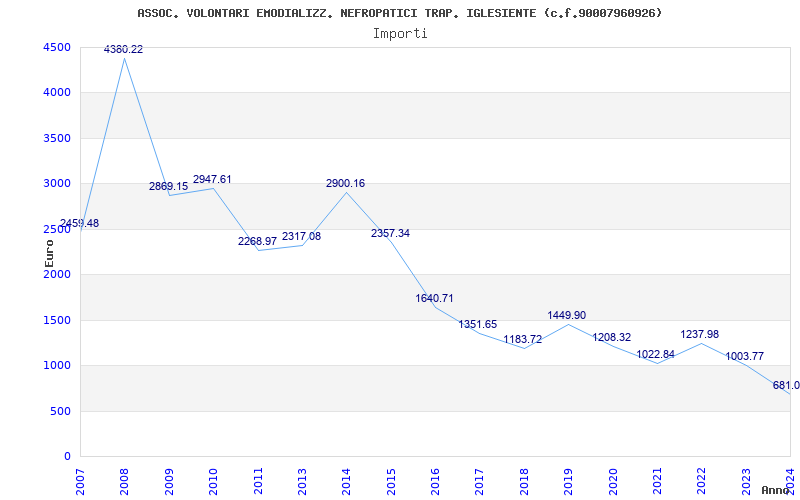Click the 2268.97 data label

coord(257,241)
